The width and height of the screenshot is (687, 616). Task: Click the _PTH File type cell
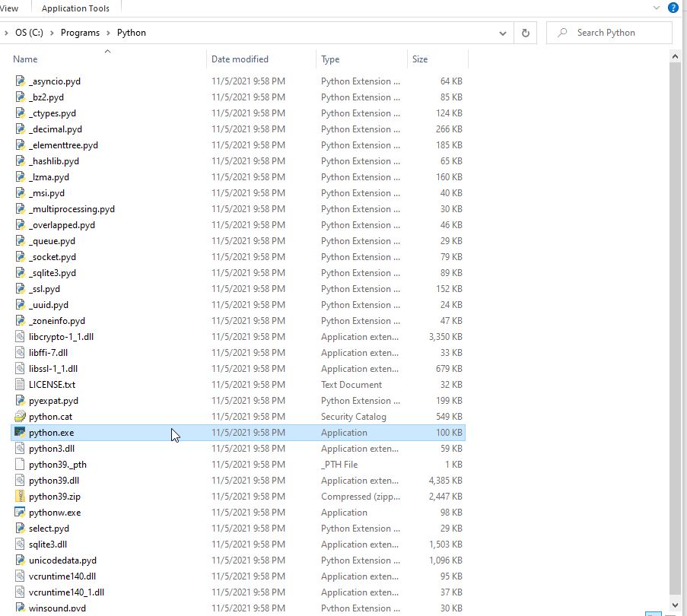coord(339,464)
